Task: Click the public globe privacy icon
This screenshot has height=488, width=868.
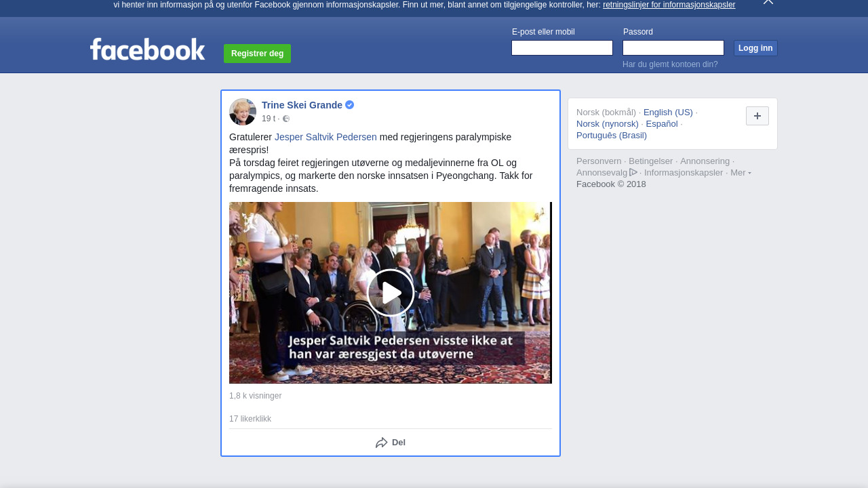Action: pos(286,119)
